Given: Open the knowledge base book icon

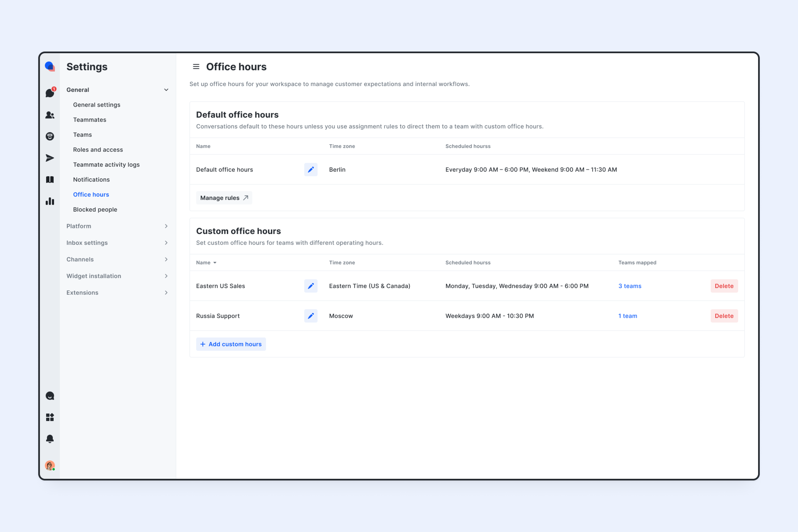Looking at the screenshot, I should coord(50,179).
